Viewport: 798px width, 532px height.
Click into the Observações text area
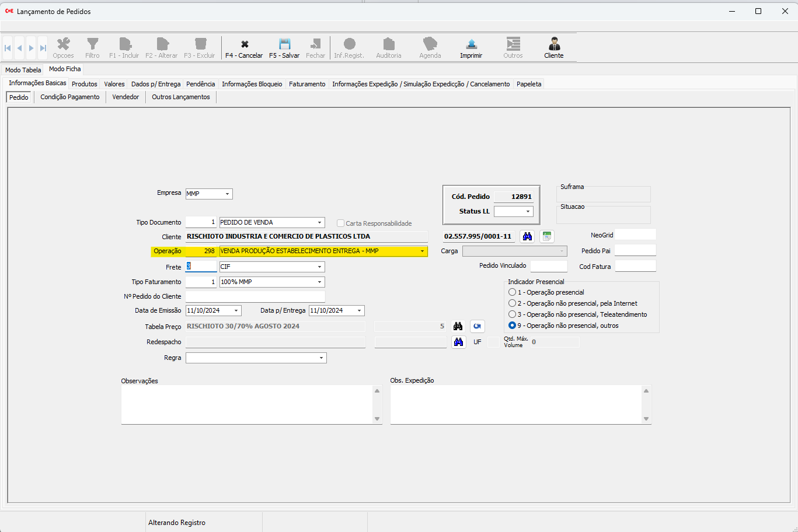[x=247, y=404]
